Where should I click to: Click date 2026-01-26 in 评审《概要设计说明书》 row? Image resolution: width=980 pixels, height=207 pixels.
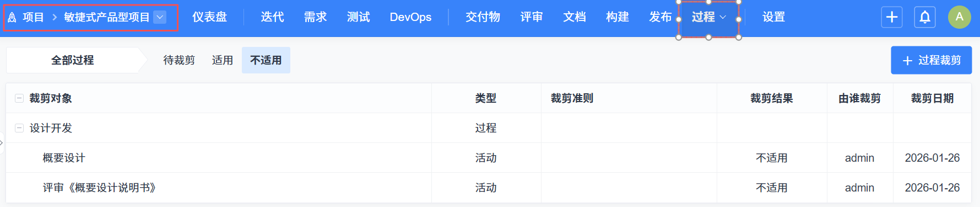[932, 188]
